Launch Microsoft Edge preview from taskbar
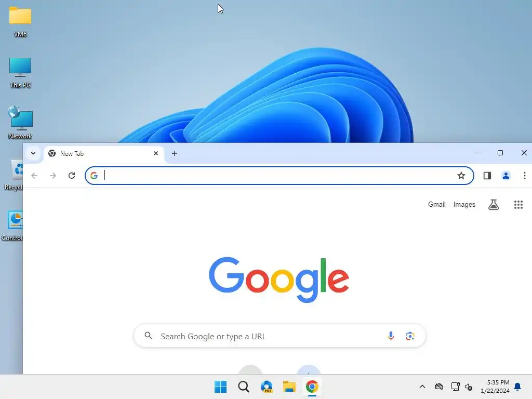 (x=267, y=387)
